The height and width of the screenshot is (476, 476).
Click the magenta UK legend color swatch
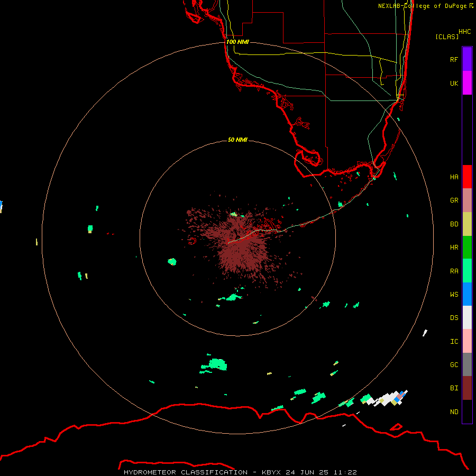tap(467, 83)
